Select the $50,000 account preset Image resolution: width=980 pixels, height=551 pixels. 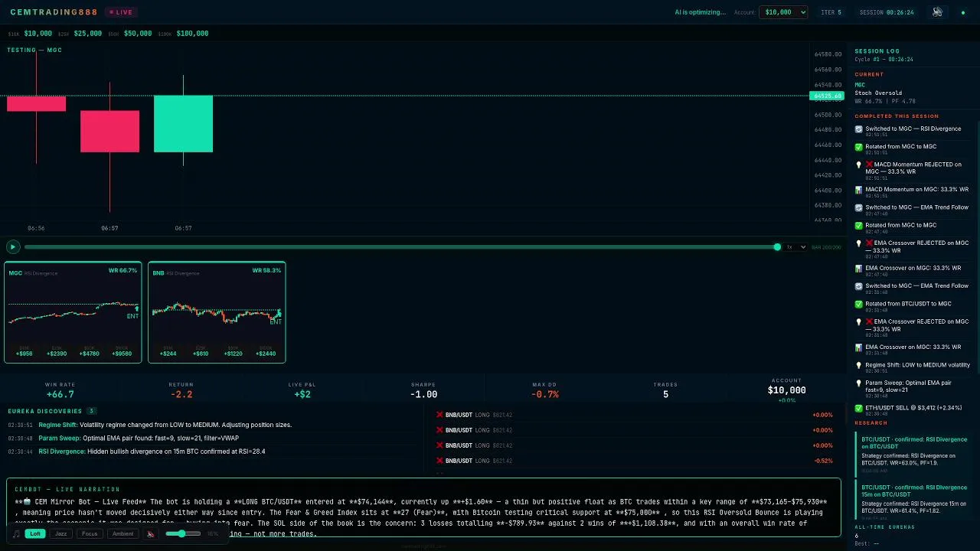tap(138, 34)
